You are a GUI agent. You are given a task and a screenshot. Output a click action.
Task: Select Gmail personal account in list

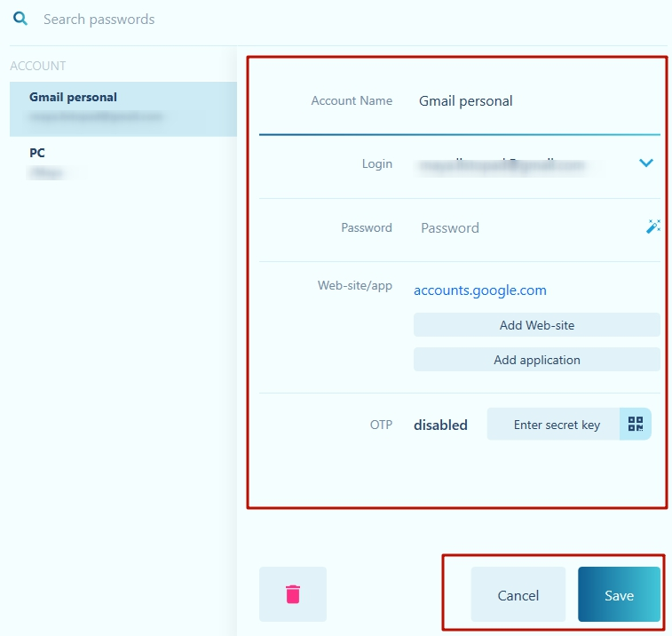123,107
